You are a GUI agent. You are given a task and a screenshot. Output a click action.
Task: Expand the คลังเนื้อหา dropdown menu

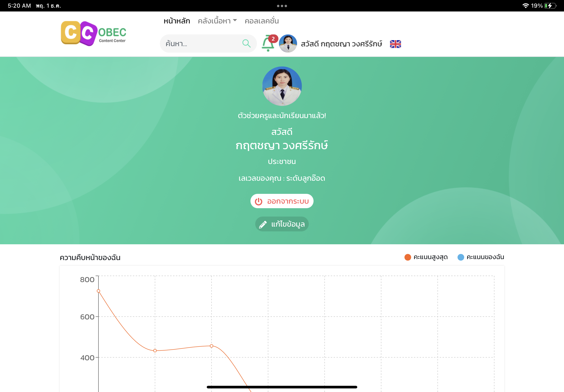[217, 21]
